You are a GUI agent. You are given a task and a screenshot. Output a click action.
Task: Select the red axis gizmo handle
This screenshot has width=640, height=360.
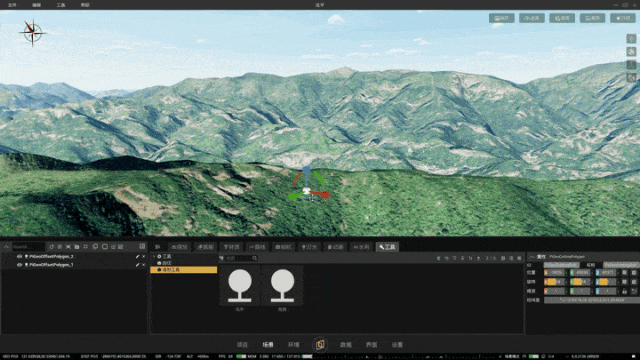point(324,195)
